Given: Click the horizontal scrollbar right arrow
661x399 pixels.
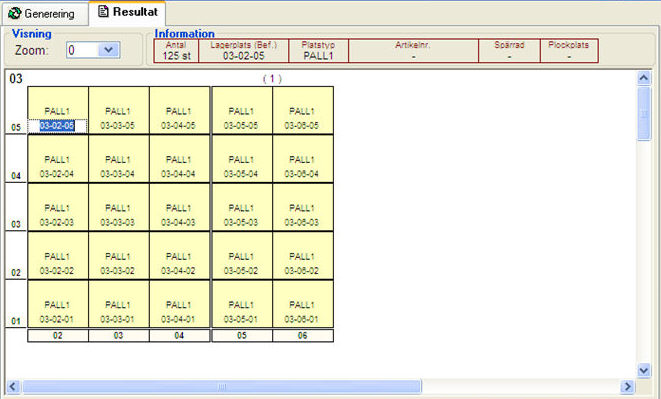Looking at the screenshot, I should click(628, 386).
